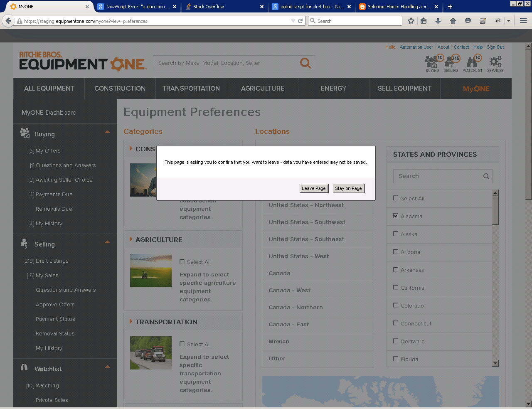The width and height of the screenshot is (532, 409).
Task: Reload the page with the refresh icon
Action: (300, 21)
